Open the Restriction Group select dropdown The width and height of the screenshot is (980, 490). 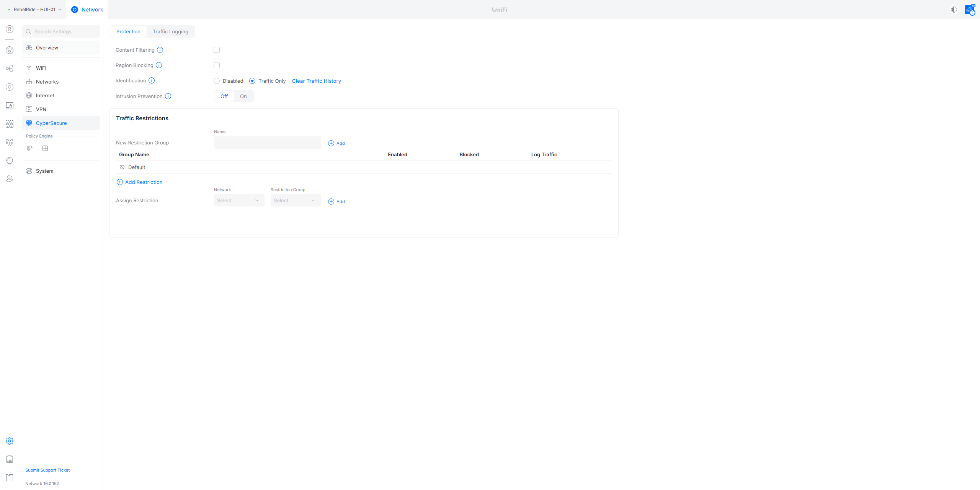pos(296,200)
